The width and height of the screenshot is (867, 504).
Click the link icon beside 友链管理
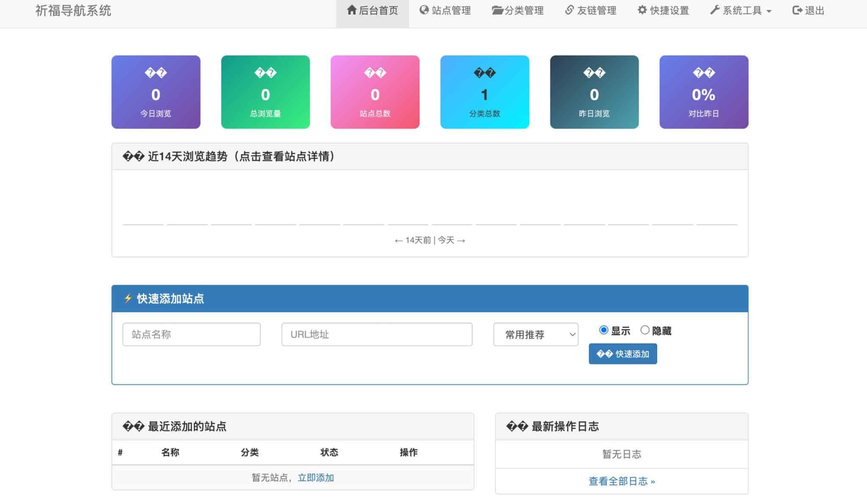coord(569,10)
